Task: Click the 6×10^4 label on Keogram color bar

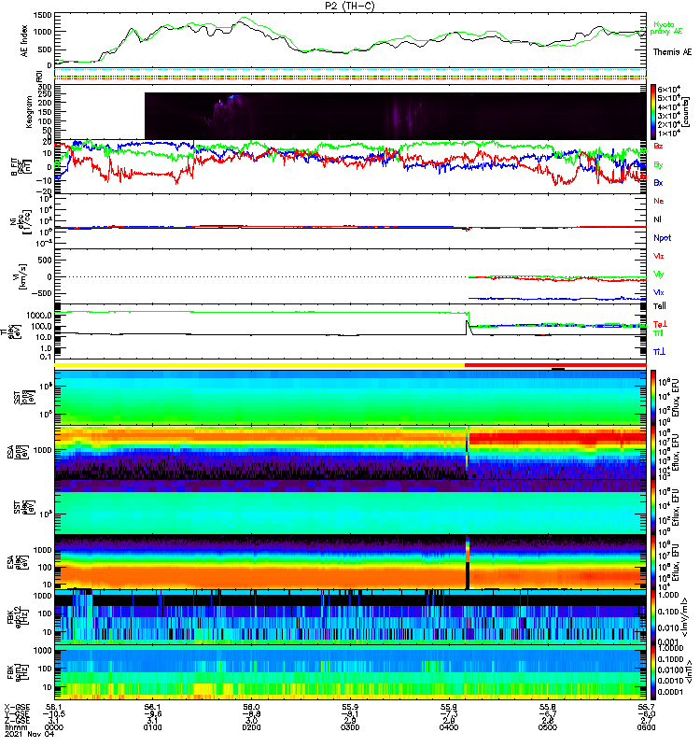Action: click(x=669, y=89)
